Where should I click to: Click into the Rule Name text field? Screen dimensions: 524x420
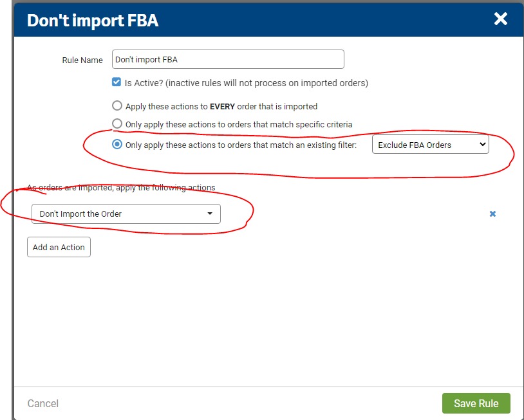(228, 60)
